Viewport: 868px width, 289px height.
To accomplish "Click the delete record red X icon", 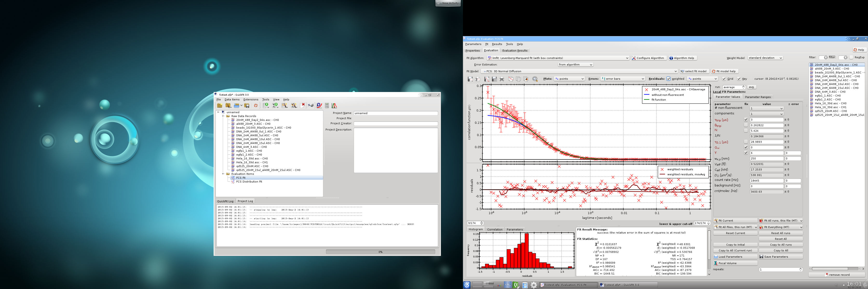I will (x=303, y=105).
